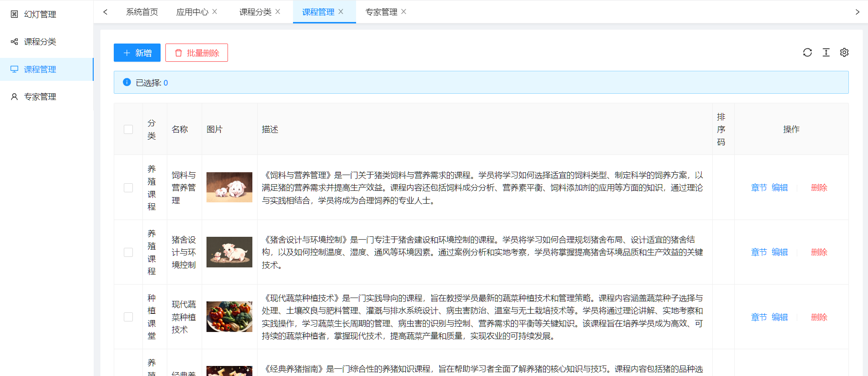Open the column settings gear icon
This screenshot has width=868, height=376.
[844, 53]
